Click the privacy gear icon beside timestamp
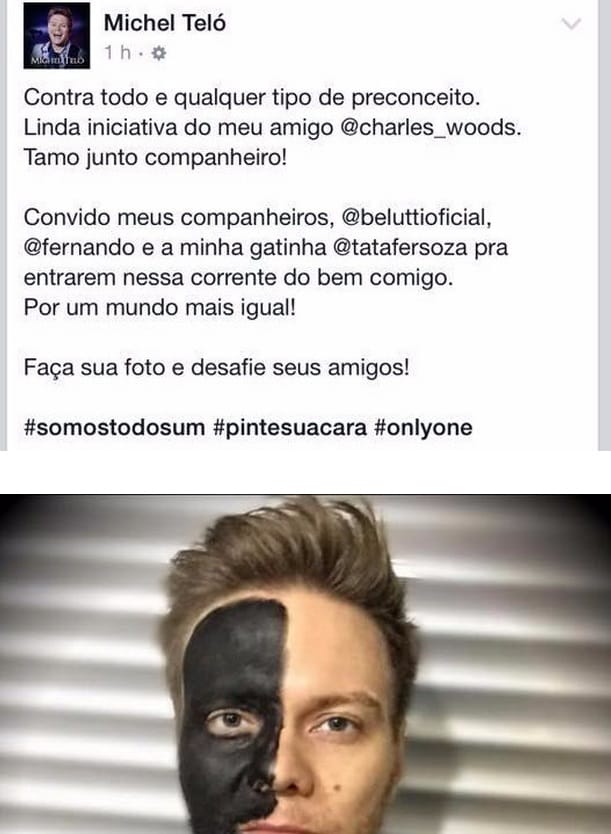The width and height of the screenshot is (611, 834). pos(158,53)
